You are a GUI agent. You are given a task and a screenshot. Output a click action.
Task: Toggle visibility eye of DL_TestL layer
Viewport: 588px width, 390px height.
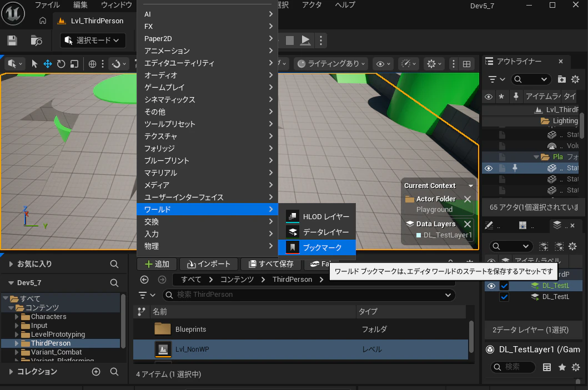tap(491, 286)
